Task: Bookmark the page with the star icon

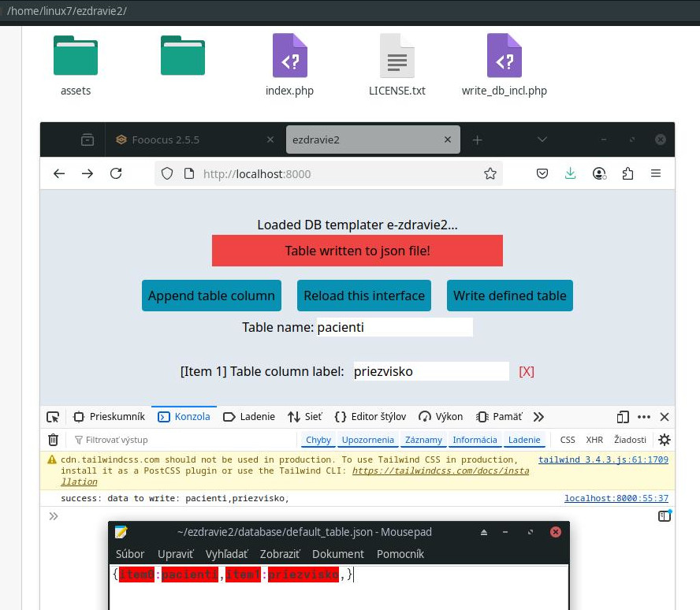Action: pyautogui.click(x=490, y=173)
